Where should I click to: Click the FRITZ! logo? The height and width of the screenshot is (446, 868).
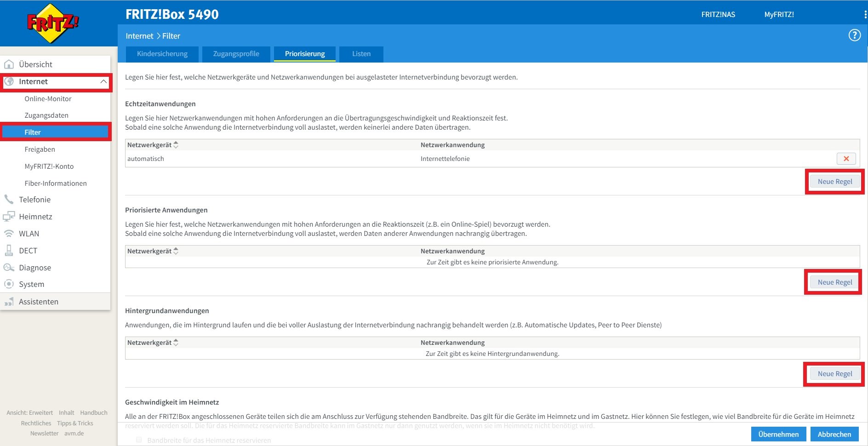click(53, 23)
